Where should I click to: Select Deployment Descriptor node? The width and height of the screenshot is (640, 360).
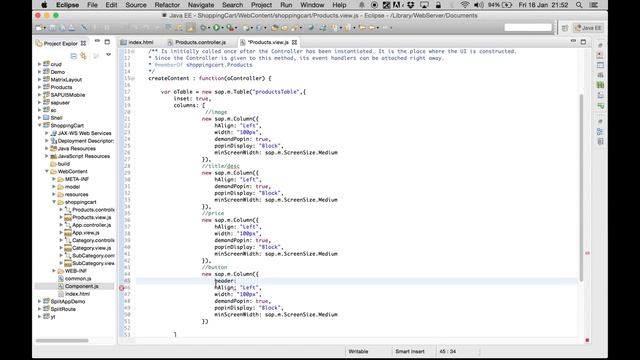pyautogui.click(x=85, y=141)
